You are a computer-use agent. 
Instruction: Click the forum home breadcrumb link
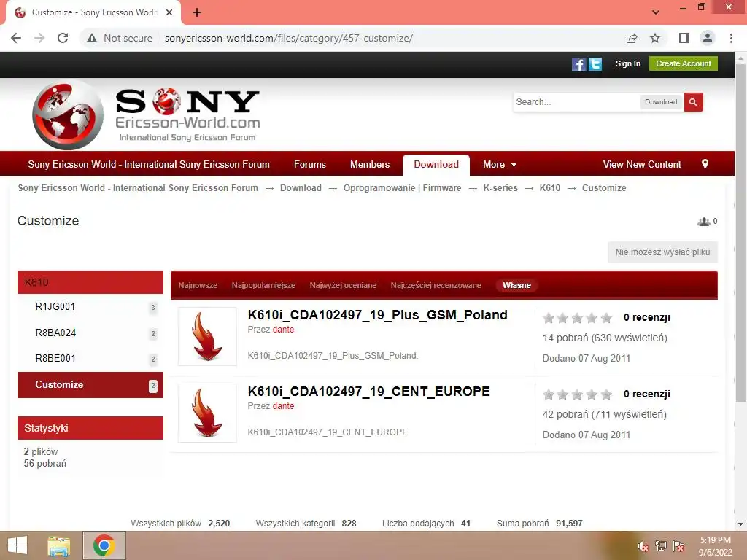(x=138, y=188)
